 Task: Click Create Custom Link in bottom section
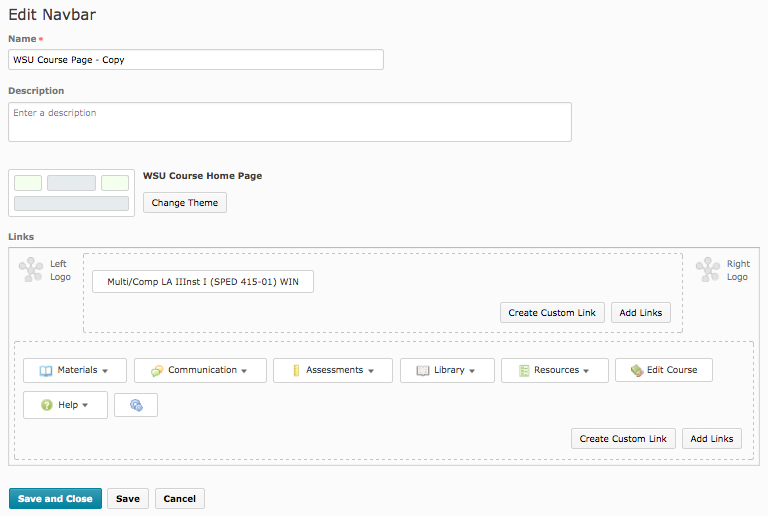click(623, 439)
